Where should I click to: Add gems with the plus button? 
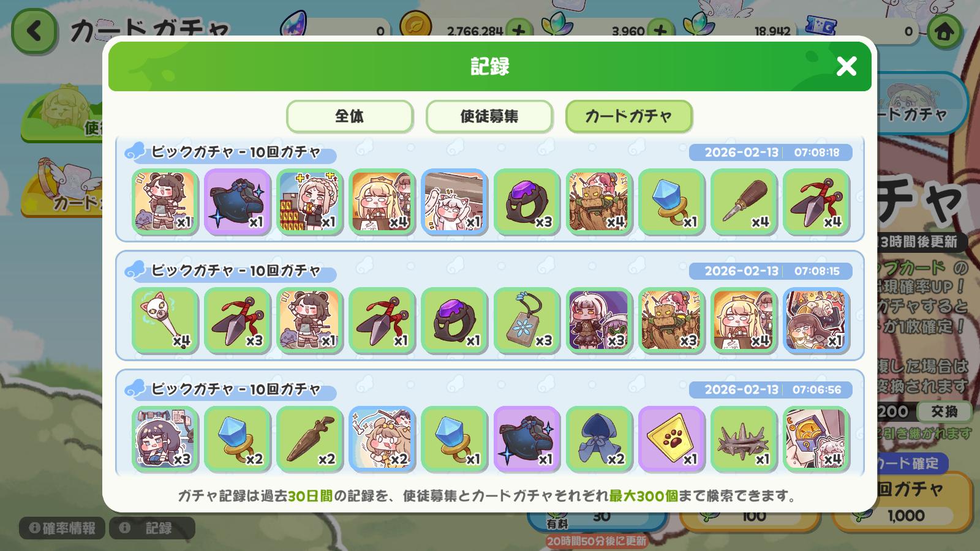click(x=660, y=31)
